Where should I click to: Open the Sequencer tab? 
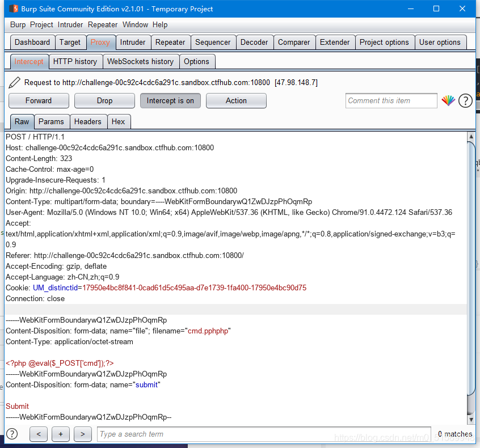tap(213, 42)
